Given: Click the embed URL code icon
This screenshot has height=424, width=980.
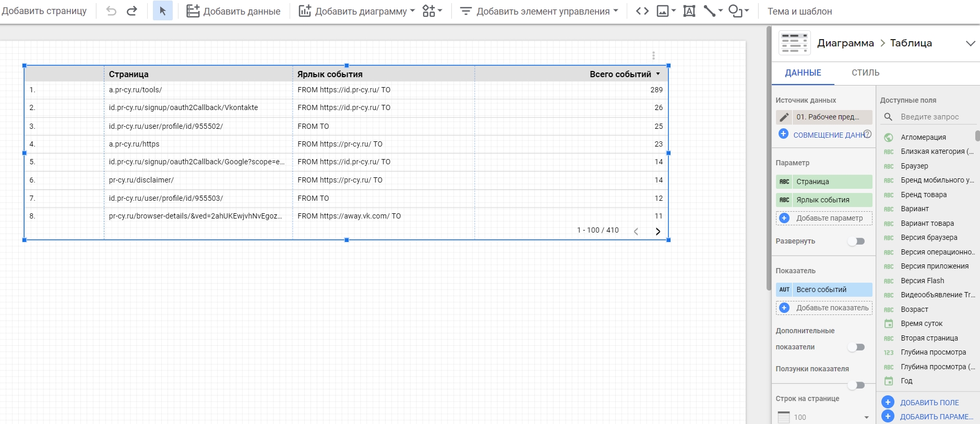Looking at the screenshot, I should 642,11.
